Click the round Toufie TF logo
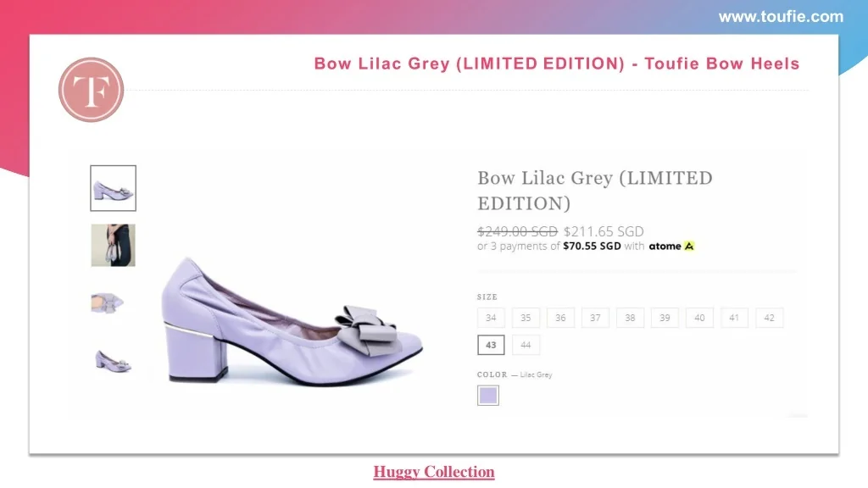Viewport: 868px width, 488px height. pos(91,90)
